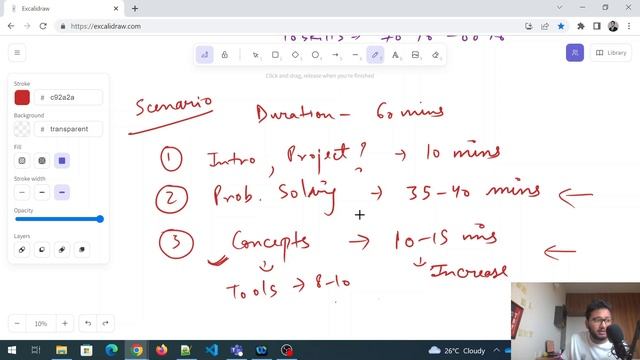The height and width of the screenshot is (360, 640).
Task: Open the Chrome profile avatar
Action: coord(613,26)
